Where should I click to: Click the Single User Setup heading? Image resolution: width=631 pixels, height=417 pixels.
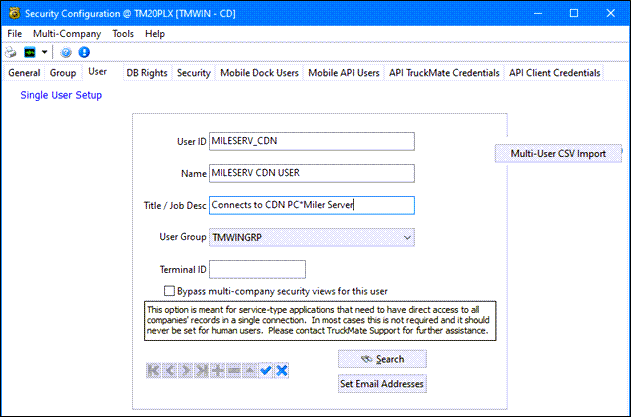click(x=61, y=95)
